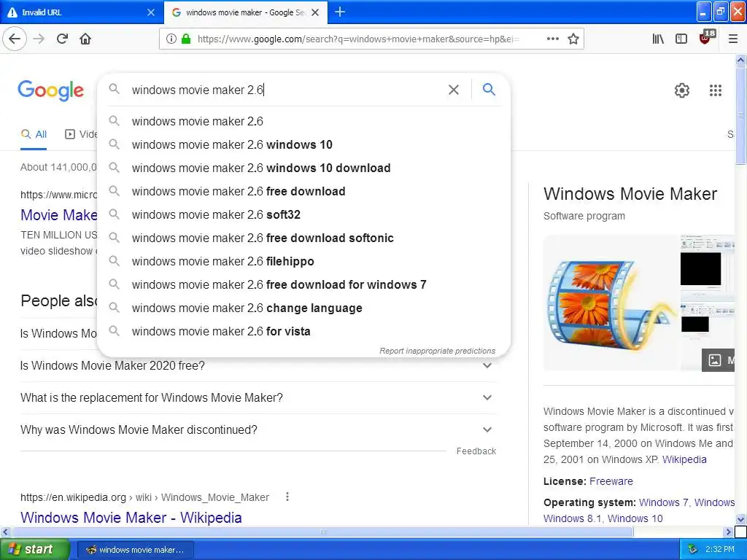The image size is (747, 560).
Task: Open the Windows 10 link in panel
Action: pyautogui.click(x=635, y=518)
